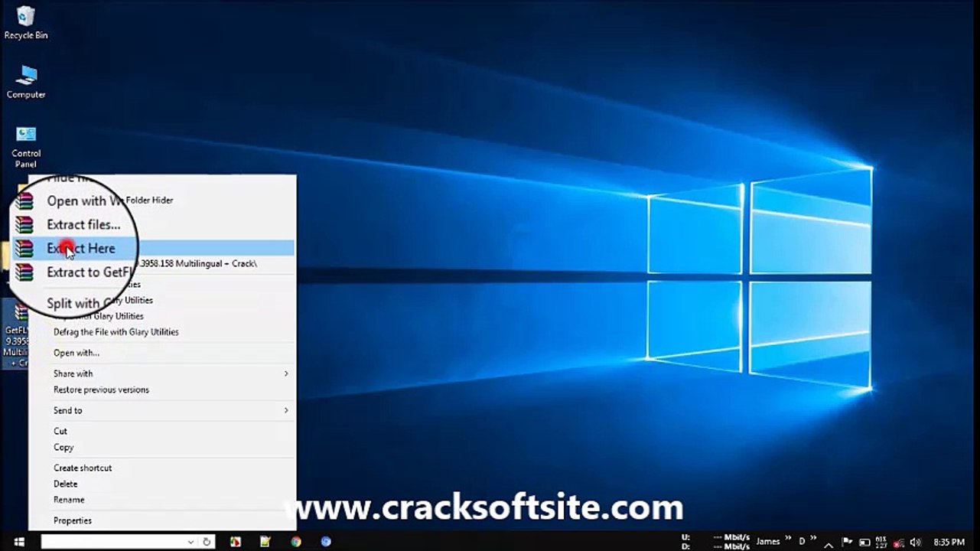Open the Send to menu entry
The height and width of the screenshot is (551, 980).
tap(161, 410)
